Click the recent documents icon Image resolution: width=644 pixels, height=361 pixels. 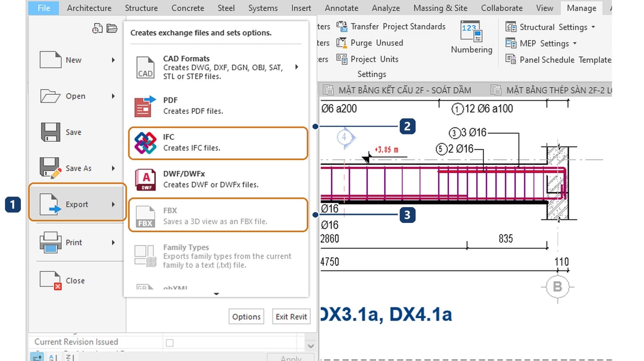click(x=97, y=28)
